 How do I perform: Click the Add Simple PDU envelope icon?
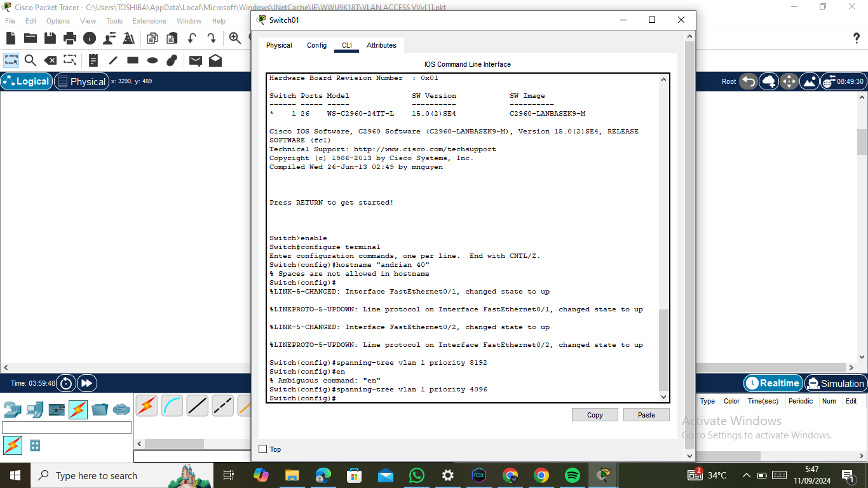(x=196, y=60)
